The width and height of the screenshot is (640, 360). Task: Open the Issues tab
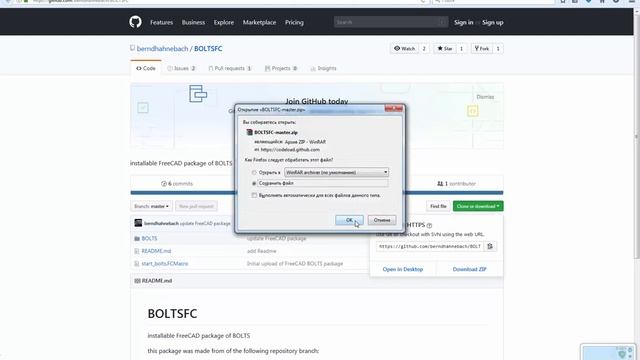[182, 68]
